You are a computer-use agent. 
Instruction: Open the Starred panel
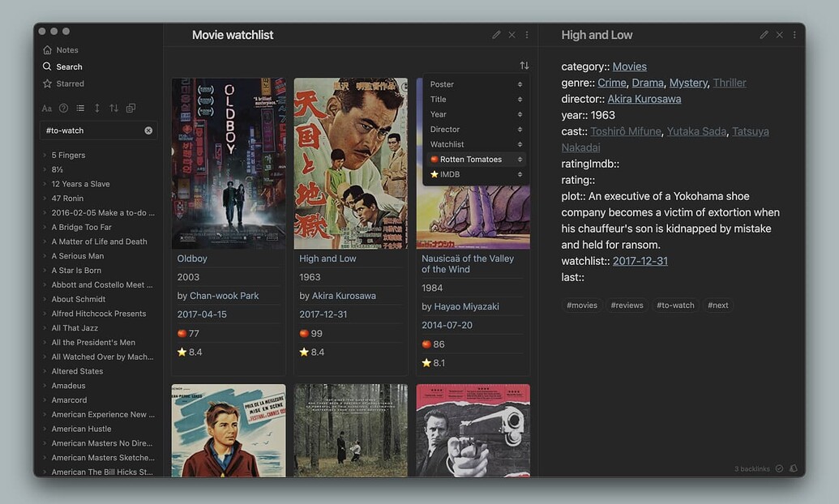pos(67,83)
